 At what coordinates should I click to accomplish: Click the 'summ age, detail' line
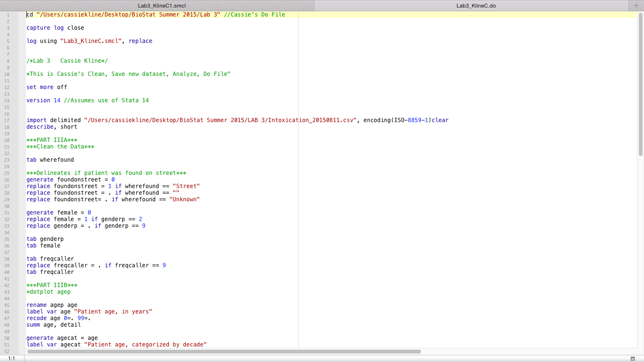54,325
